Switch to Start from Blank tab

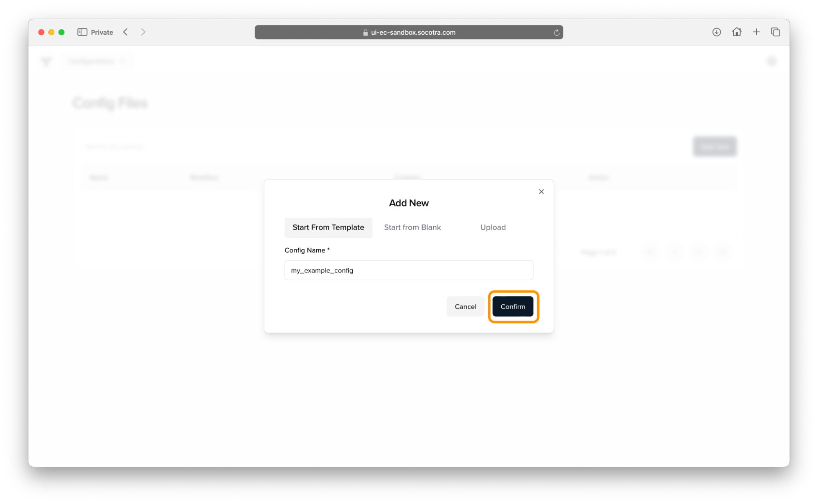pos(412,227)
